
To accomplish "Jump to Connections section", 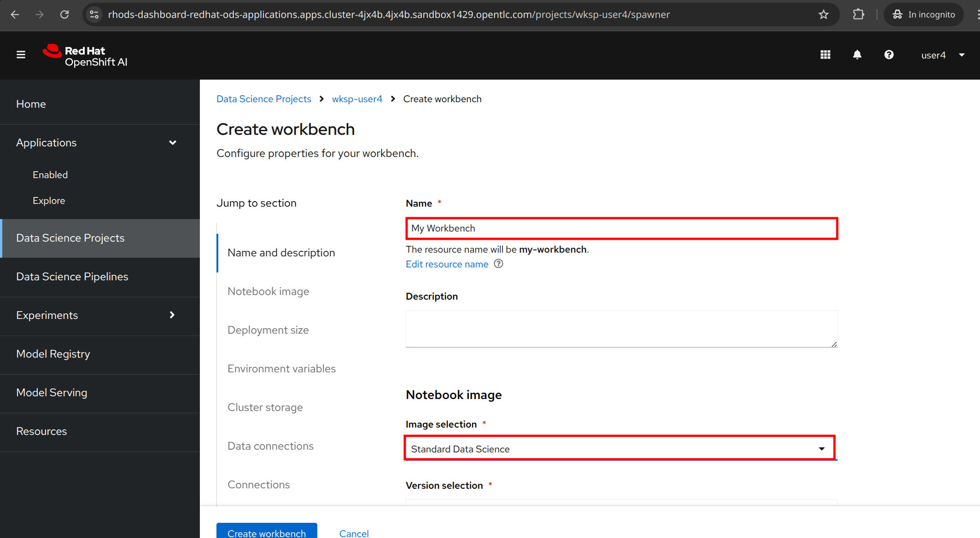I will point(259,485).
